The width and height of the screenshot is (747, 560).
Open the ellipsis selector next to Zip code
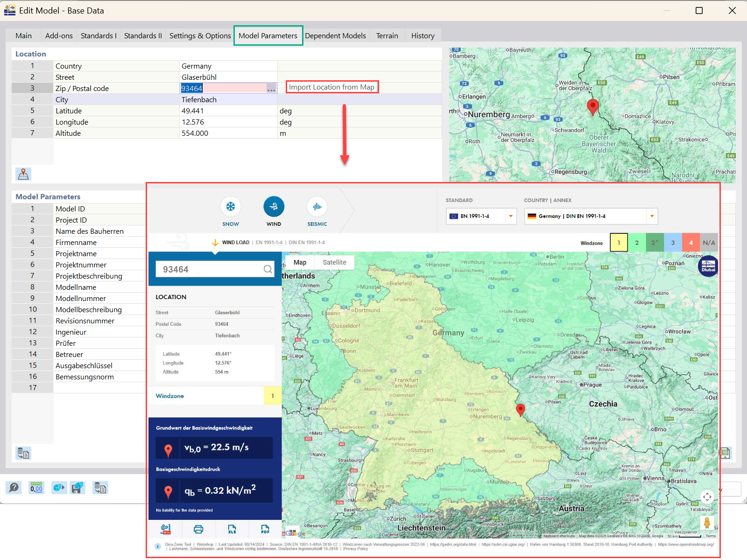[x=271, y=88]
